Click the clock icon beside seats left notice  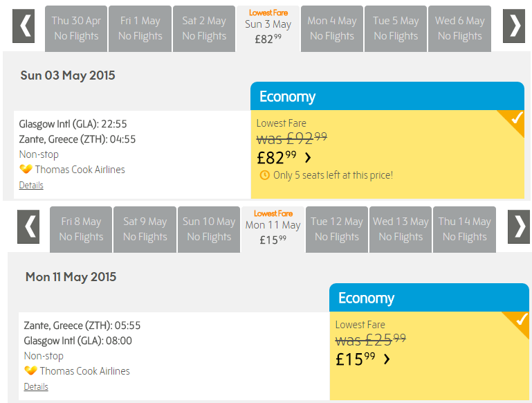point(265,175)
